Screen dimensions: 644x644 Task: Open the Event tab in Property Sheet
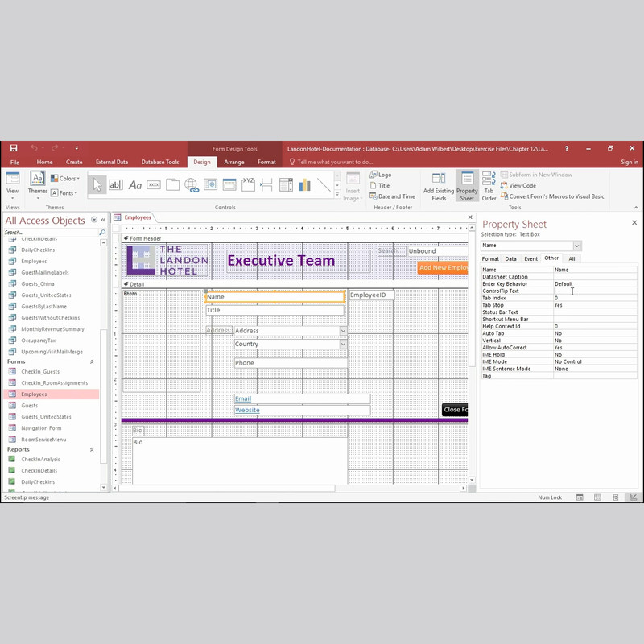pos(530,258)
